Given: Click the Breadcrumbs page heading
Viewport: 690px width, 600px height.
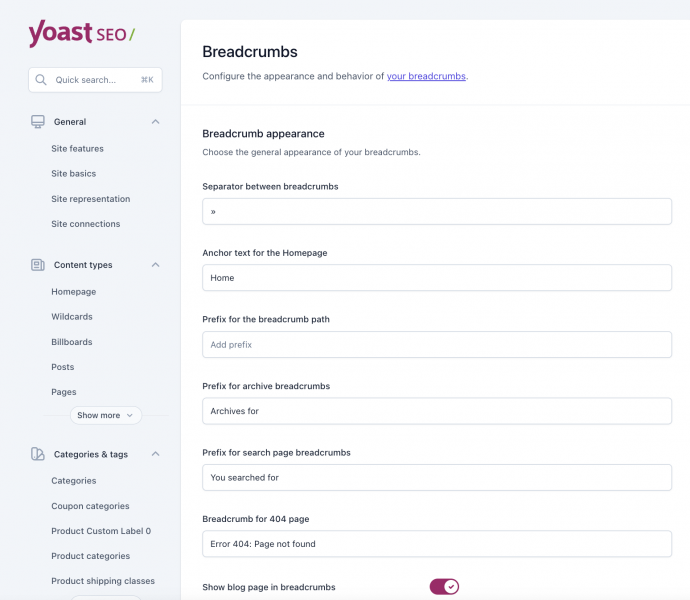Looking at the screenshot, I should coord(250,52).
